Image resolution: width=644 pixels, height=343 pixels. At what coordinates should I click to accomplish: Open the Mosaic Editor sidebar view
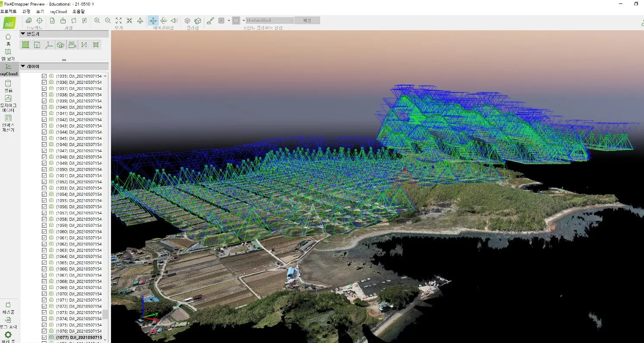(x=8, y=104)
